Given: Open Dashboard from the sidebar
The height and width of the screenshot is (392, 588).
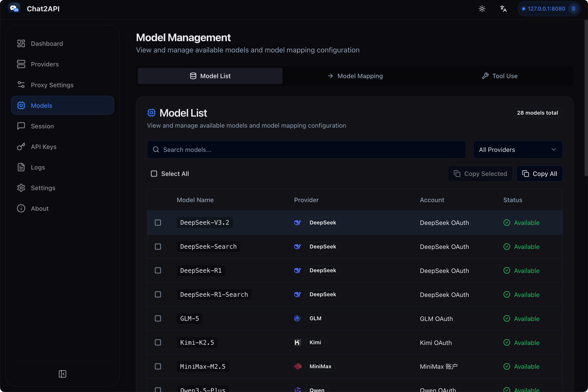Looking at the screenshot, I should tap(62, 44).
